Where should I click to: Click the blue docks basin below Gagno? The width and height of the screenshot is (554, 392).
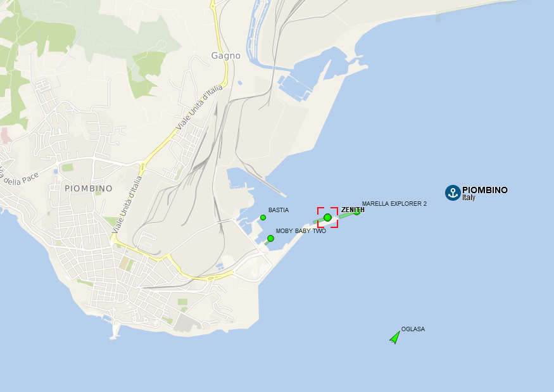point(294,89)
